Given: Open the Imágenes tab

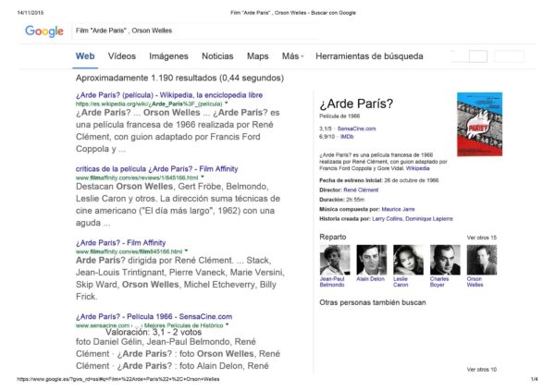Looking at the screenshot, I should tap(168, 56).
